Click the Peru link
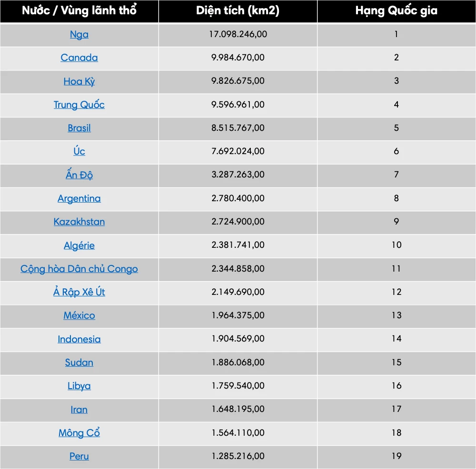 [79, 456]
